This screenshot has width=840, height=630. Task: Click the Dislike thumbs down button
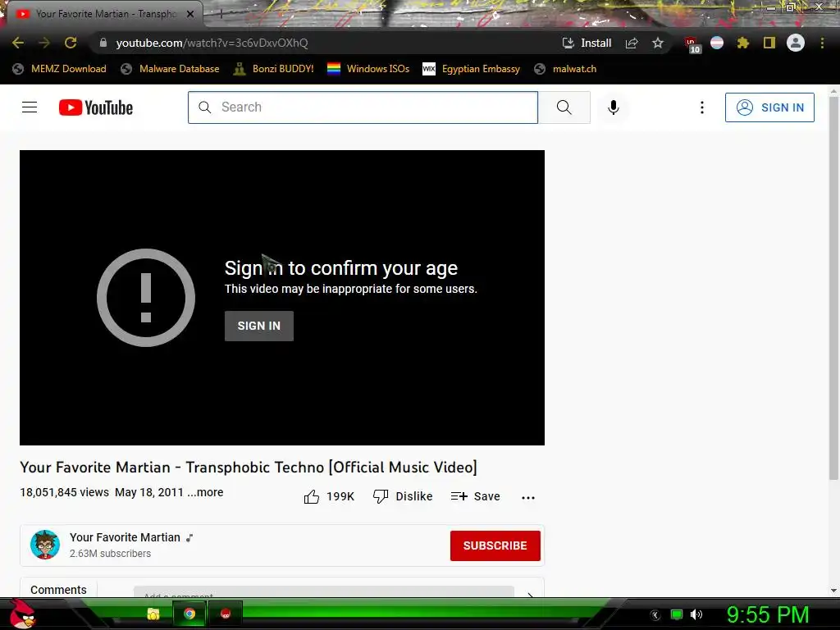[x=402, y=496]
